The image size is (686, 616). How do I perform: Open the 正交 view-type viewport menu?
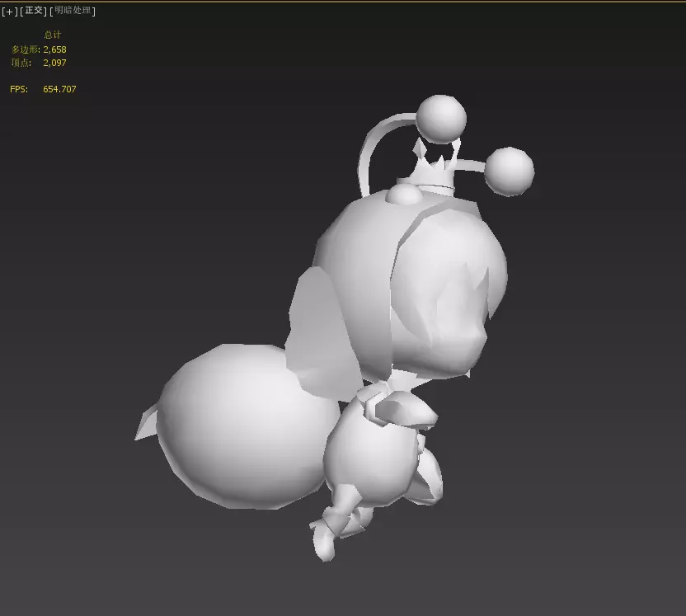click(34, 11)
